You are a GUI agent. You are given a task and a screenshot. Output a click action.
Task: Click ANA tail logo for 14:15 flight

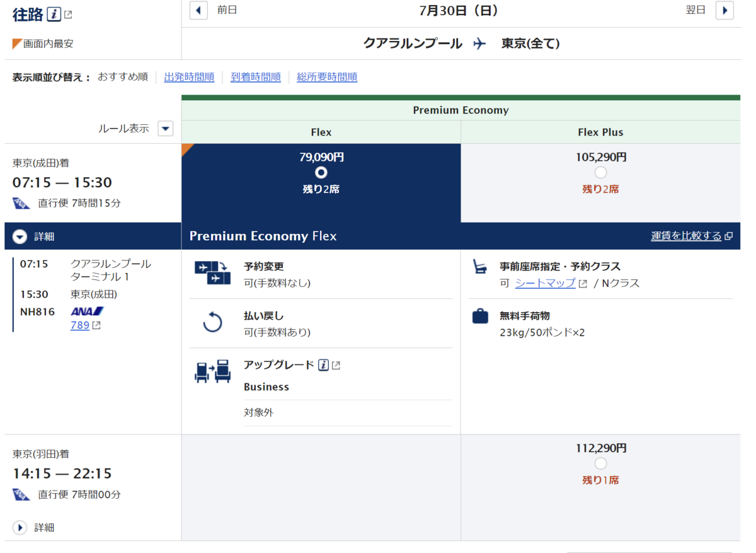tap(21, 494)
